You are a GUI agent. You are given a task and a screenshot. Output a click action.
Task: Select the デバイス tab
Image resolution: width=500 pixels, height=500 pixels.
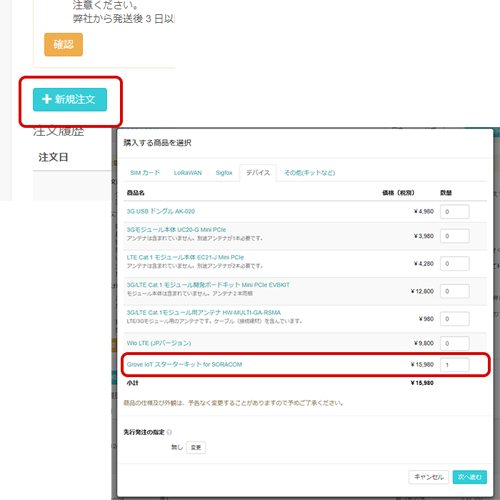(x=258, y=173)
